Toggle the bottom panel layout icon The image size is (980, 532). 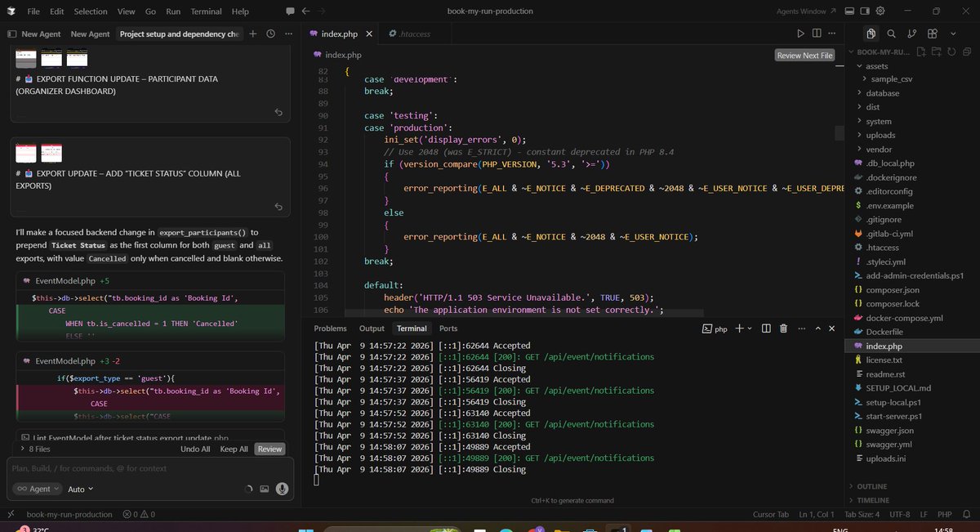[850, 11]
